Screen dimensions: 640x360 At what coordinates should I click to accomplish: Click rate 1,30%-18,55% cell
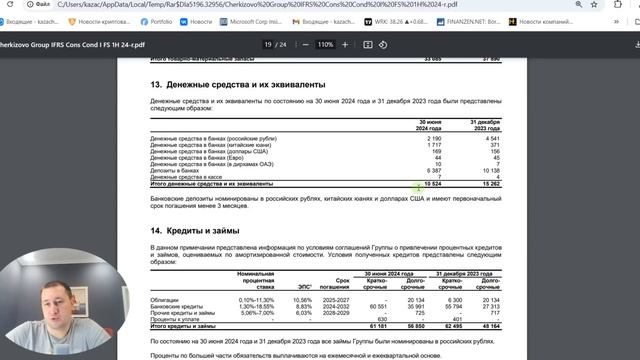tap(256, 307)
